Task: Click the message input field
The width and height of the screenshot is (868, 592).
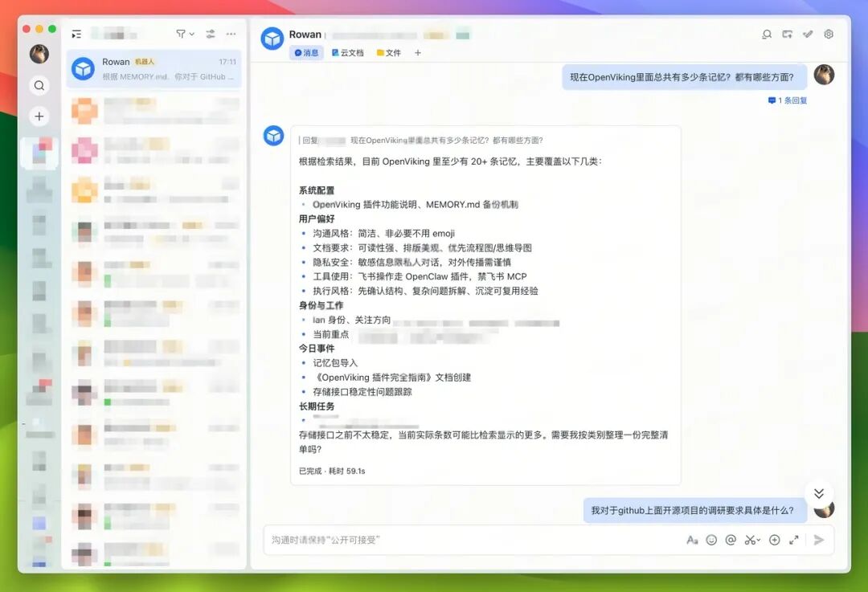Action: pos(473,540)
